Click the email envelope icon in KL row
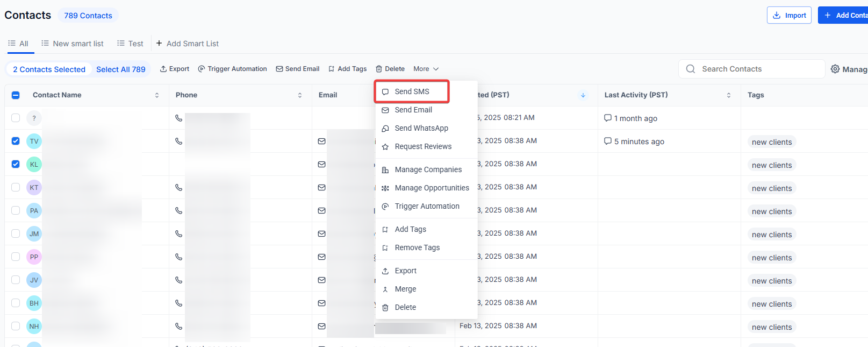 coord(321,164)
